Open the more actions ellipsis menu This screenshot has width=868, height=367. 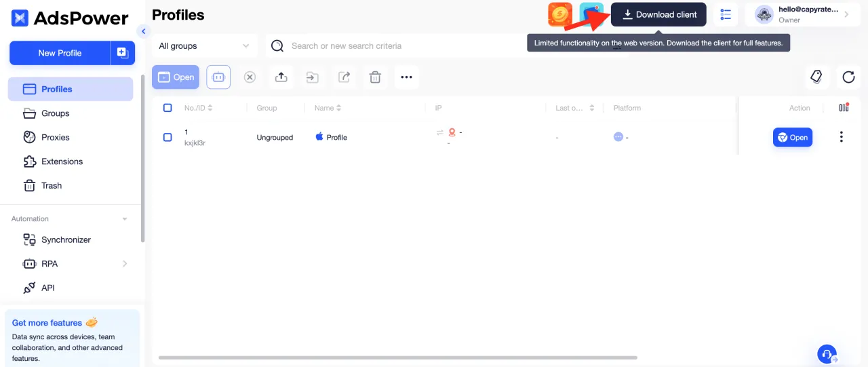406,77
